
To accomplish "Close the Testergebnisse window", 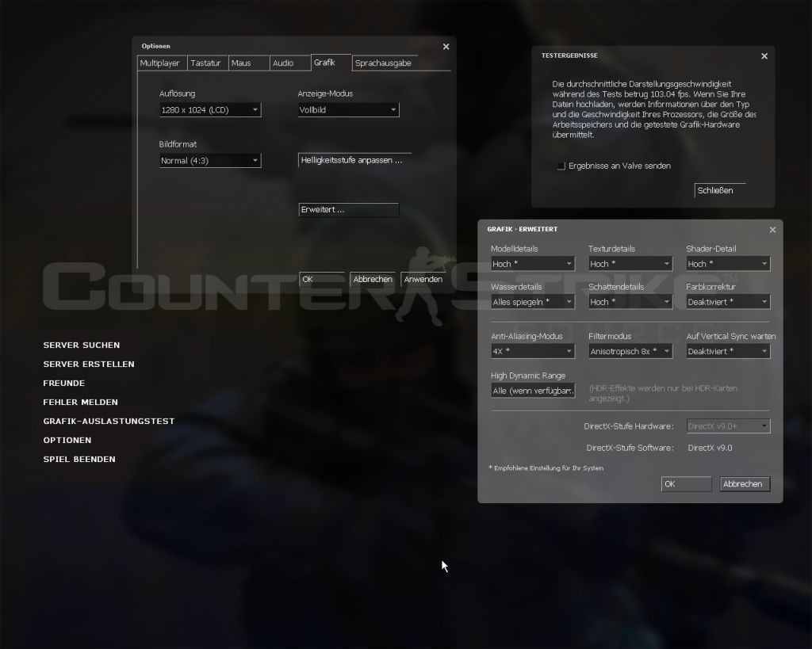I will click(764, 56).
